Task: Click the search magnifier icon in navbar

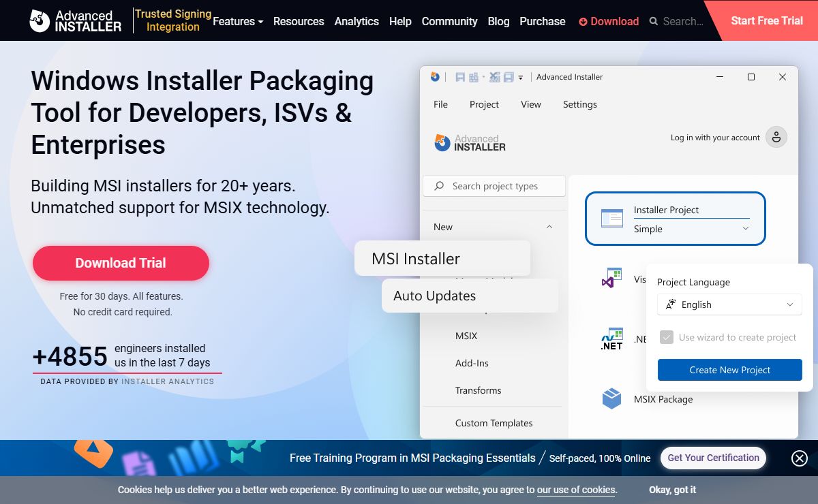Action: click(654, 21)
